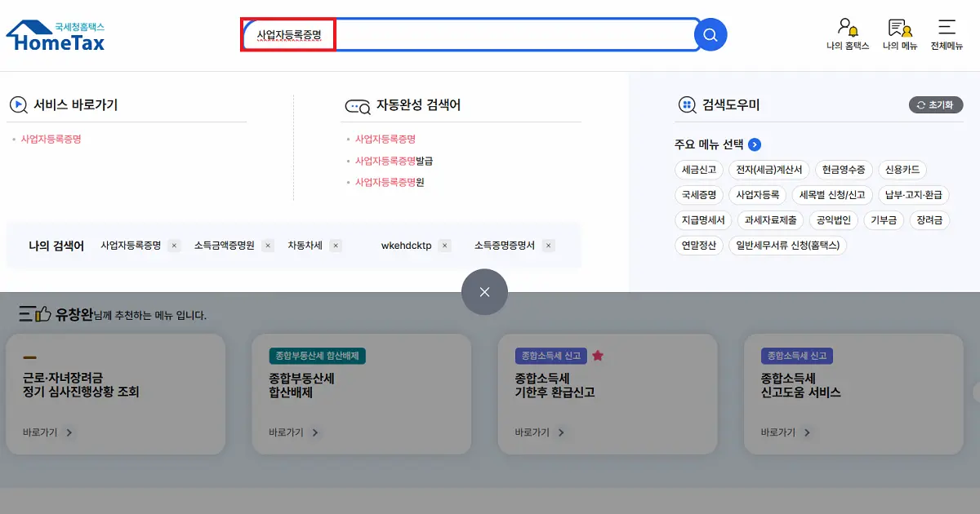Viewport: 980px width, 514px height.
Task: Open 바로가기 on 근로·자녀장려금 card
Action: coord(48,432)
